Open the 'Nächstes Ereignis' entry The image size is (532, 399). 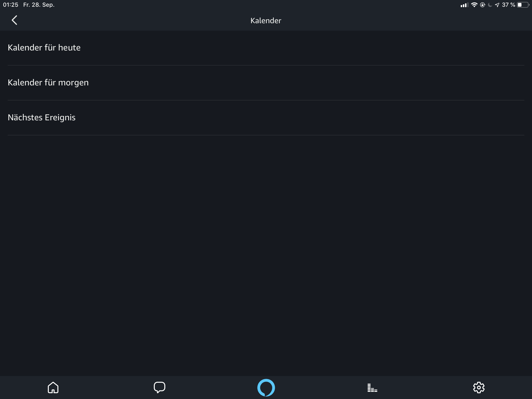pos(42,117)
